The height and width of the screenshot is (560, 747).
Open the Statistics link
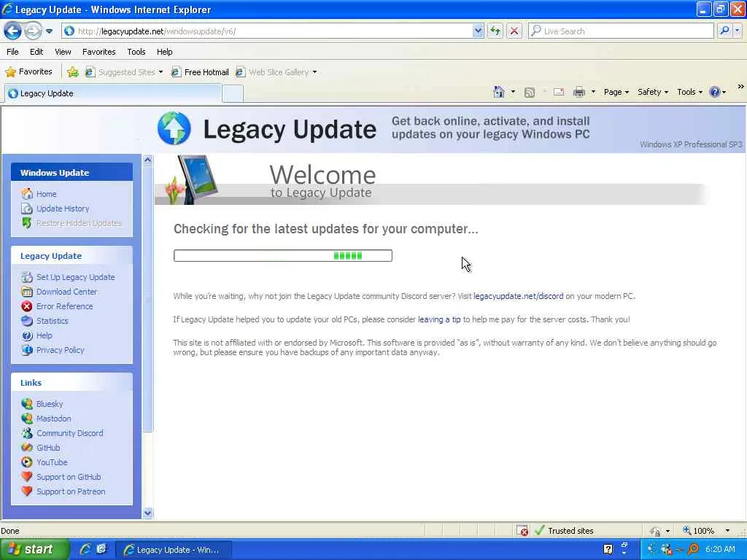tap(53, 321)
